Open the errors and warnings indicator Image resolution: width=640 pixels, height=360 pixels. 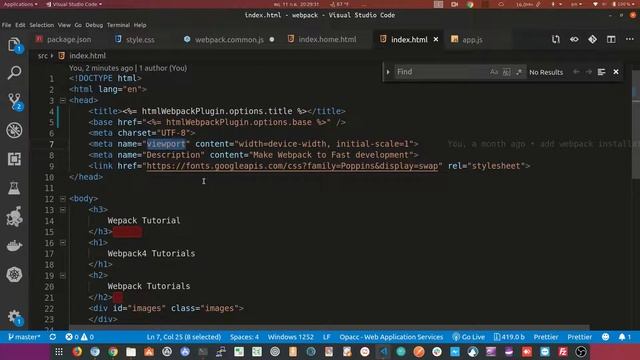tap(80, 337)
